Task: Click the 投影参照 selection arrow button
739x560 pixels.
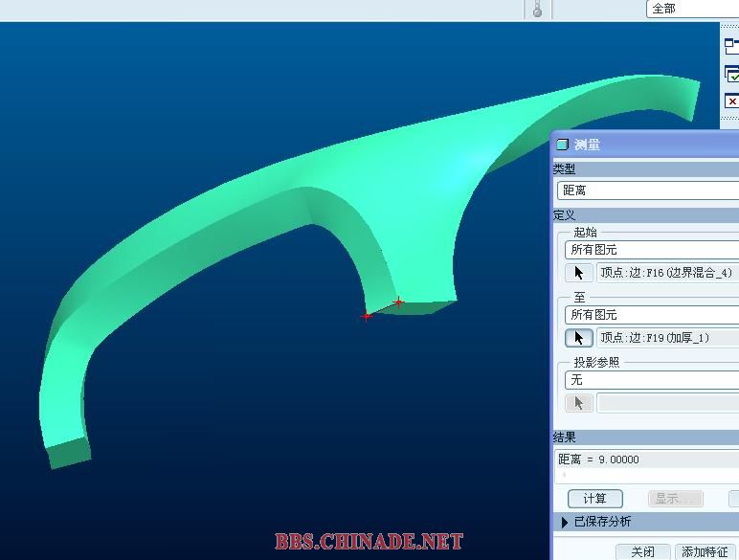Action: (x=579, y=403)
